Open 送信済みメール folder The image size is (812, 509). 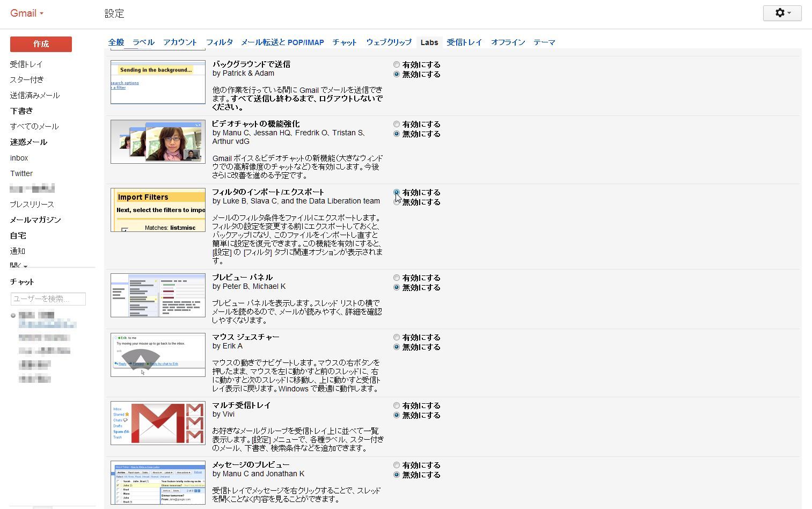pyautogui.click(x=35, y=96)
